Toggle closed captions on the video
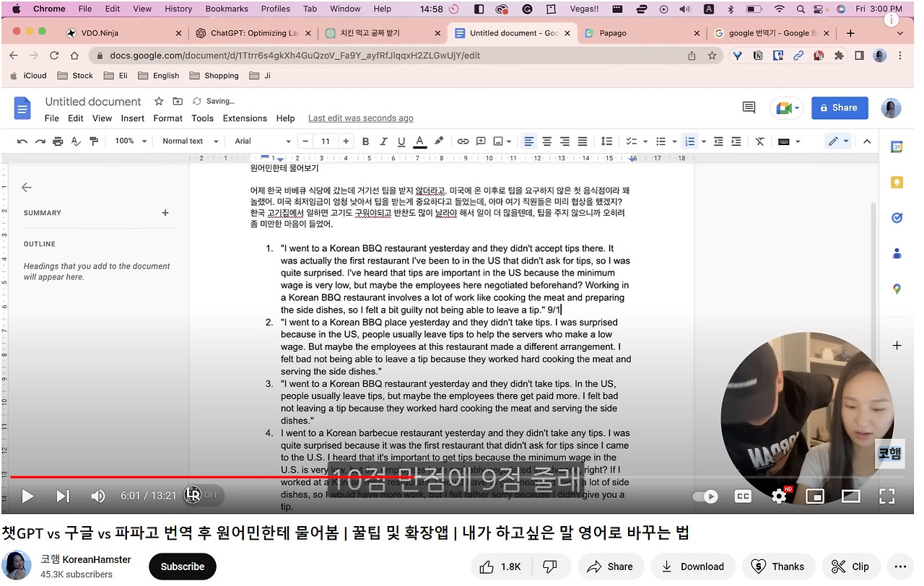 coord(743,496)
